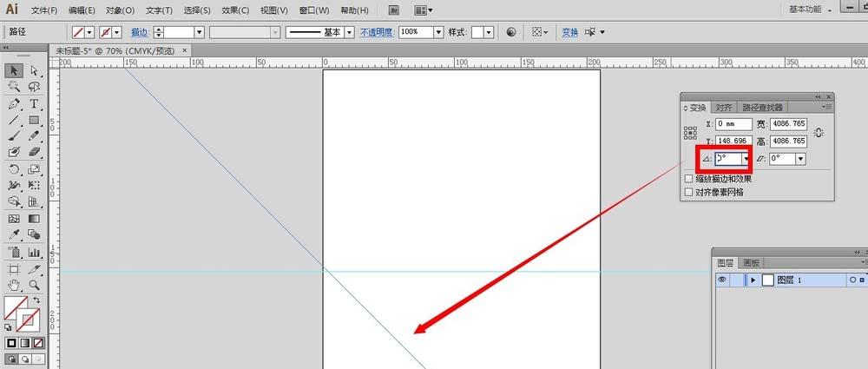Switch to the 路径查找器 tab
The height and width of the screenshot is (369, 868).
[763, 108]
